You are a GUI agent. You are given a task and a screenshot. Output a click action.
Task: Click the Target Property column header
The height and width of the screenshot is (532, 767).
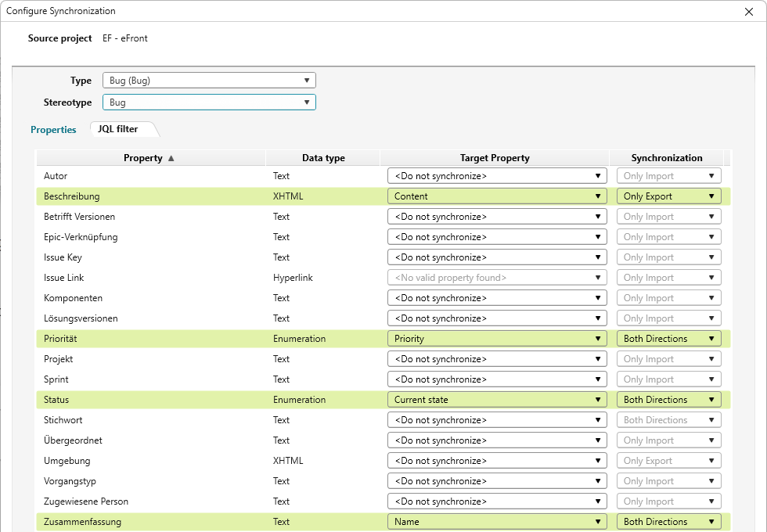(x=495, y=158)
